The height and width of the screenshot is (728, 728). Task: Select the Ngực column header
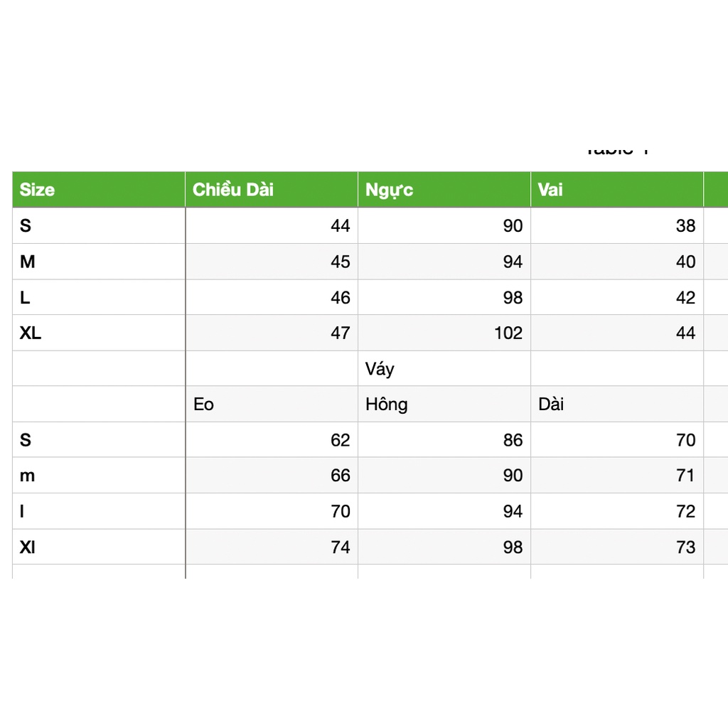click(x=444, y=189)
